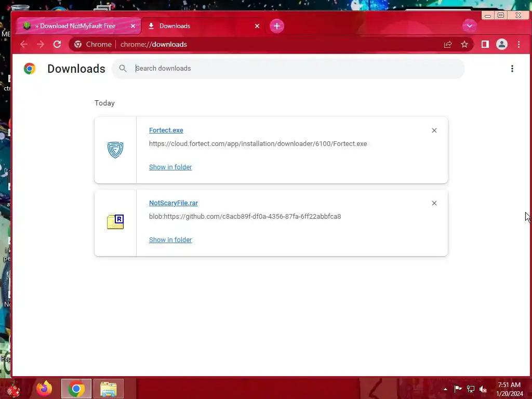Viewport: 532px width, 399px height.
Task: Open the network tray icon
Action: pos(471,389)
